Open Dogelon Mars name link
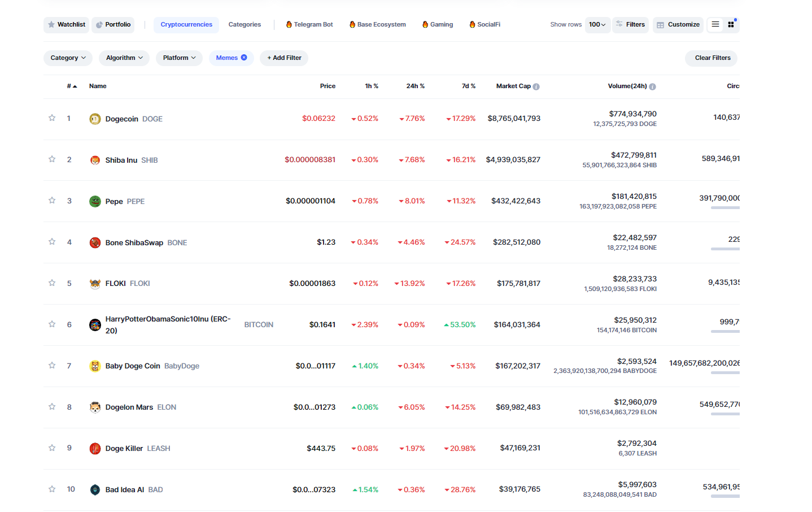Viewport: 812px width, 512px height. click(129, 407)
